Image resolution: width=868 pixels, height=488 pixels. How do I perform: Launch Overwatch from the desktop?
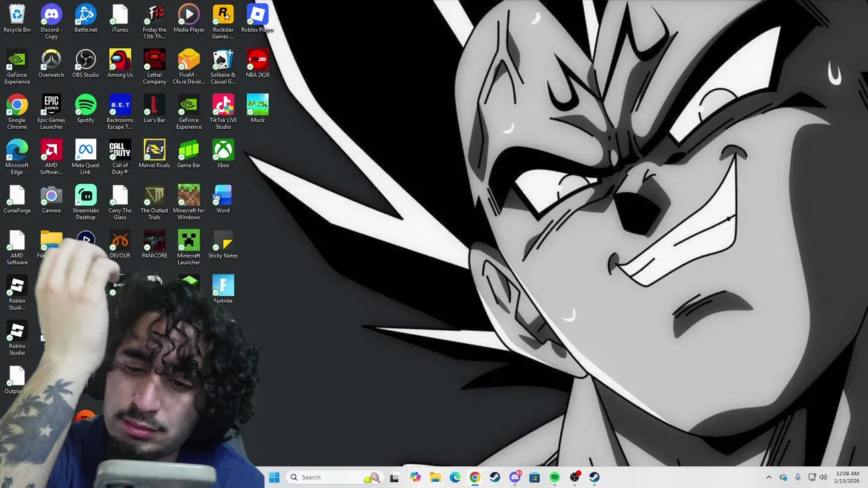point(52,64)
